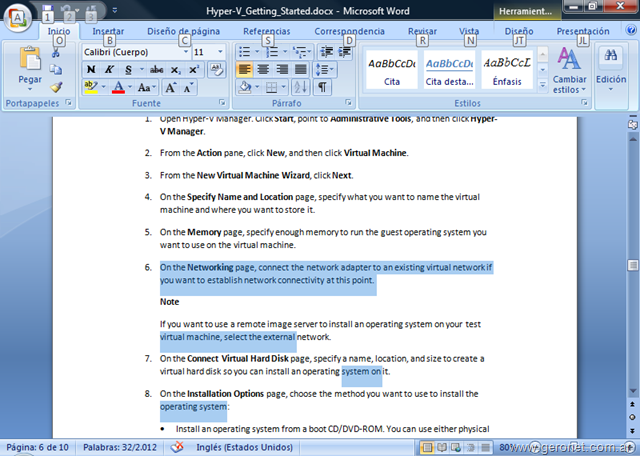Apply yellow text highlight color
The width and height of the screenshot is (640, 456).
[x=91, y=87]
